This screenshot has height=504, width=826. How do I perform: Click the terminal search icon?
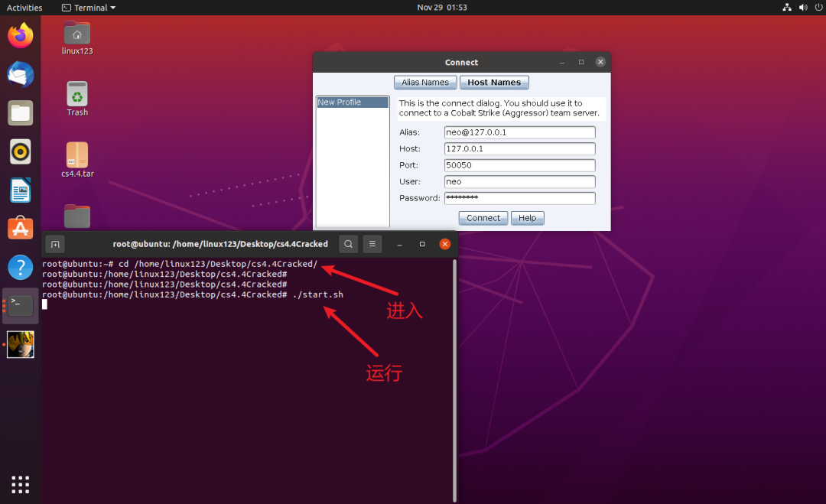tap(348, 244)
